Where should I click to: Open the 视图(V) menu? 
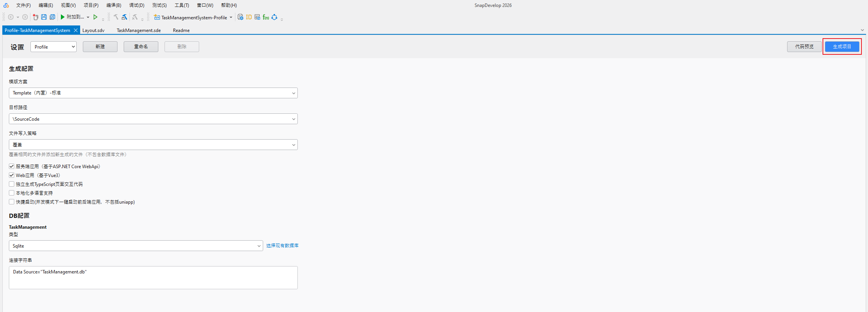click(x=68, y=5)
